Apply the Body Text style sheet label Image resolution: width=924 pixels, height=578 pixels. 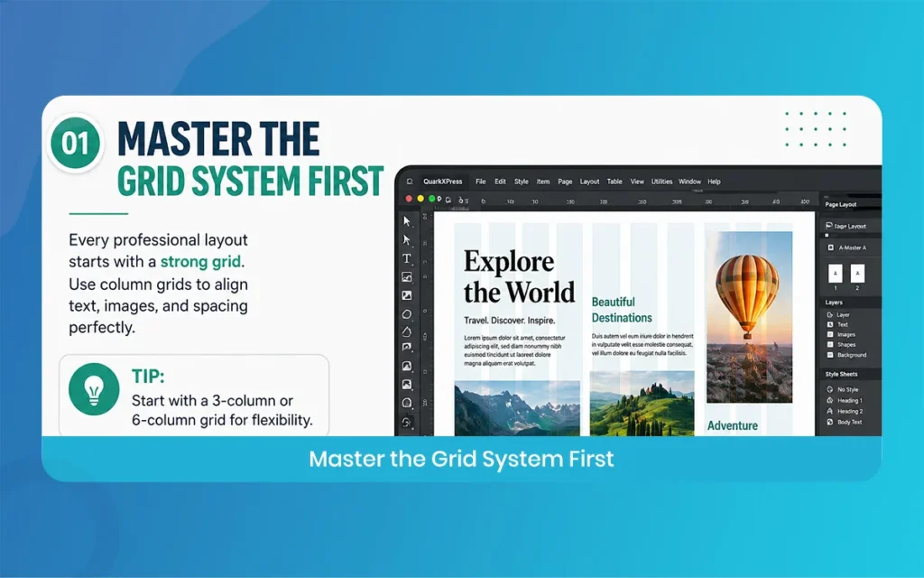click(x=850, y=423)
